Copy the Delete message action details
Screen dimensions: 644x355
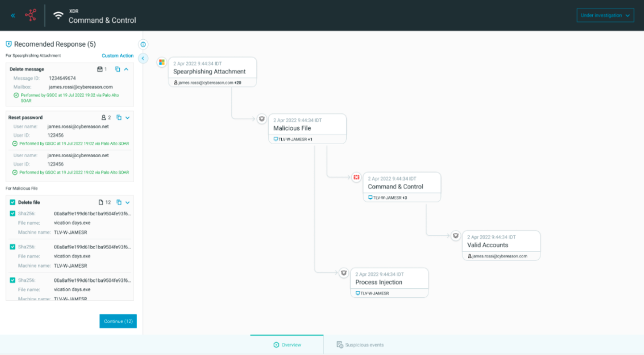(x=117, y=69)
